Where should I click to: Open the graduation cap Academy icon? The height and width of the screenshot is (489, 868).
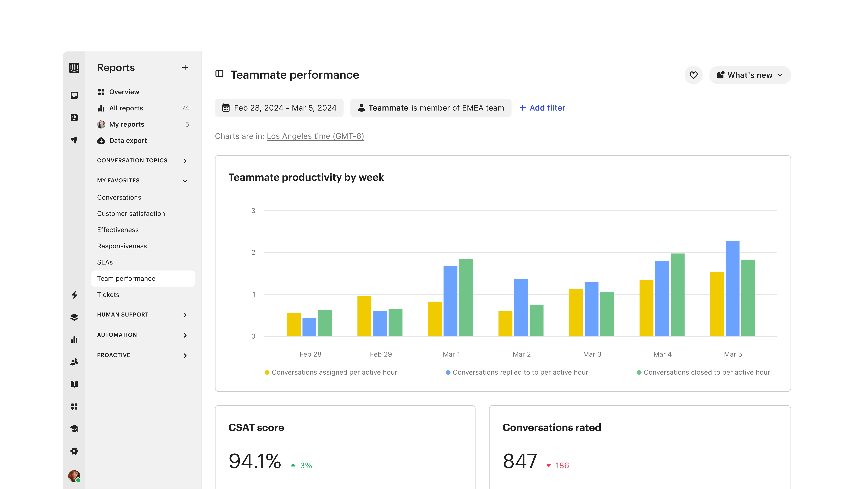pyautogui.click(x=74, y=429)
